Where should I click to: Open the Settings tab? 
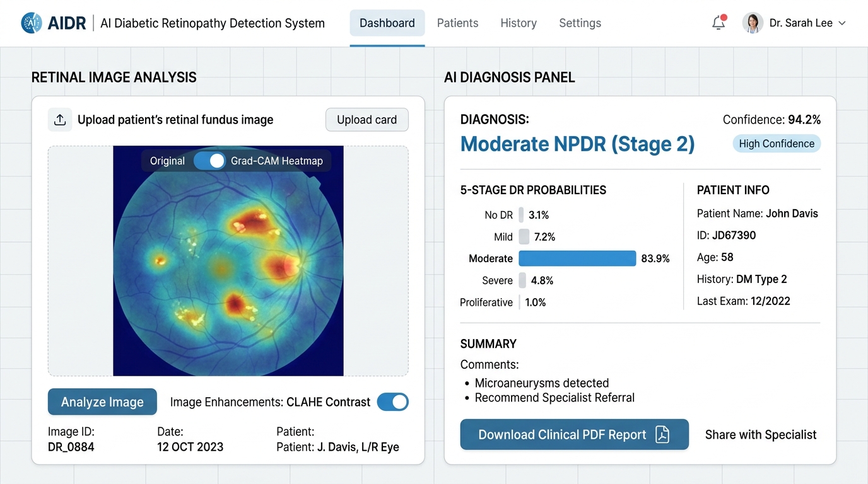(580, 23)
